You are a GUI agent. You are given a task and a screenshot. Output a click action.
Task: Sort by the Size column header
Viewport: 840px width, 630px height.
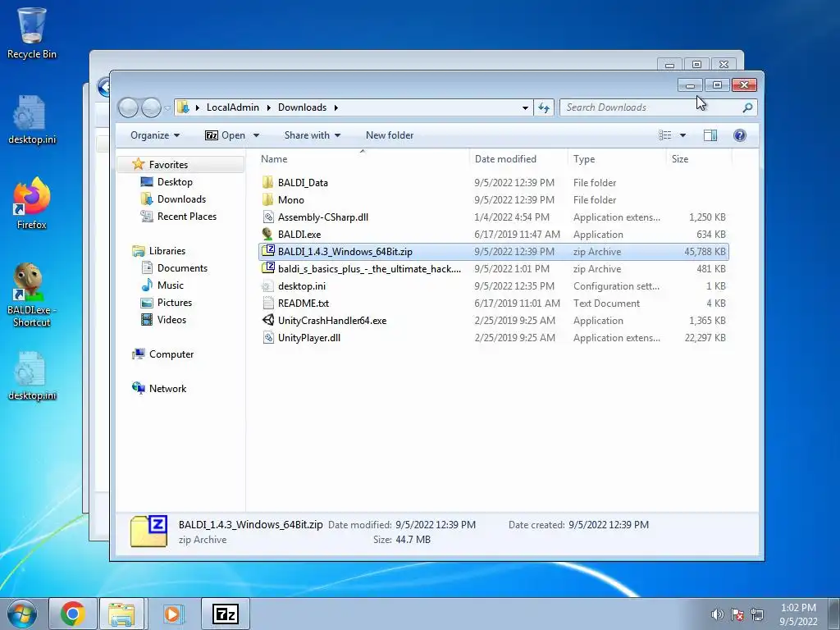pyautogui.click(x=699, y=159)
